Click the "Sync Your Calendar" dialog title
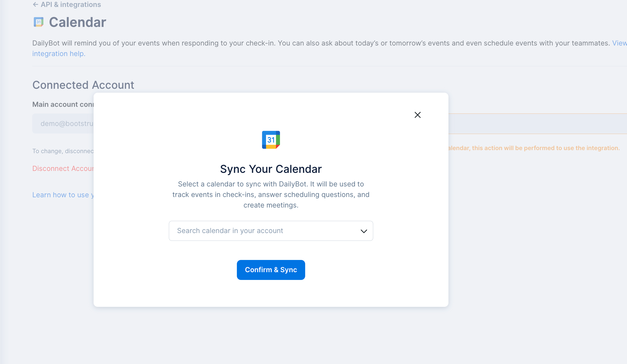 [271, 169]
